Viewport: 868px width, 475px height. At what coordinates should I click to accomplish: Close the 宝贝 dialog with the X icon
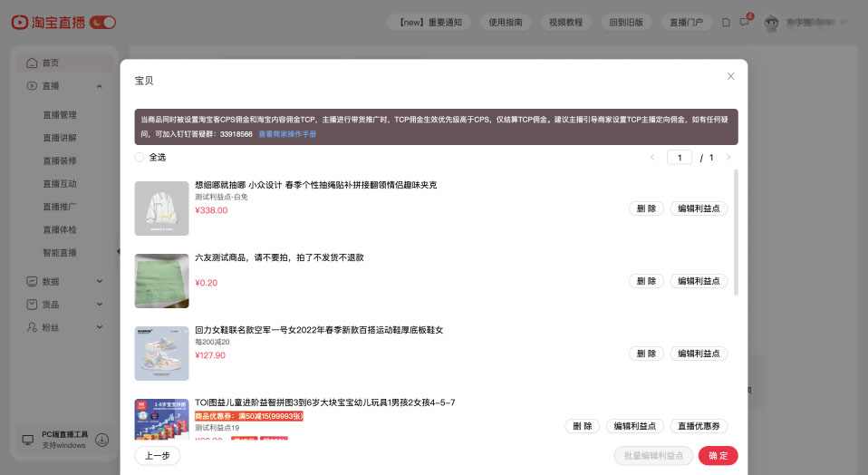[x=730, y=76]
